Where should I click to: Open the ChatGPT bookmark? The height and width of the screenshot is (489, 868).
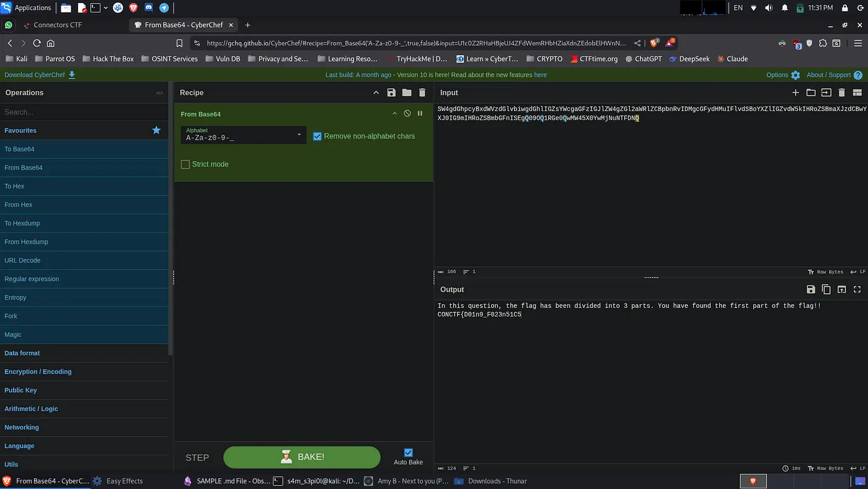[x=644, y=59]
